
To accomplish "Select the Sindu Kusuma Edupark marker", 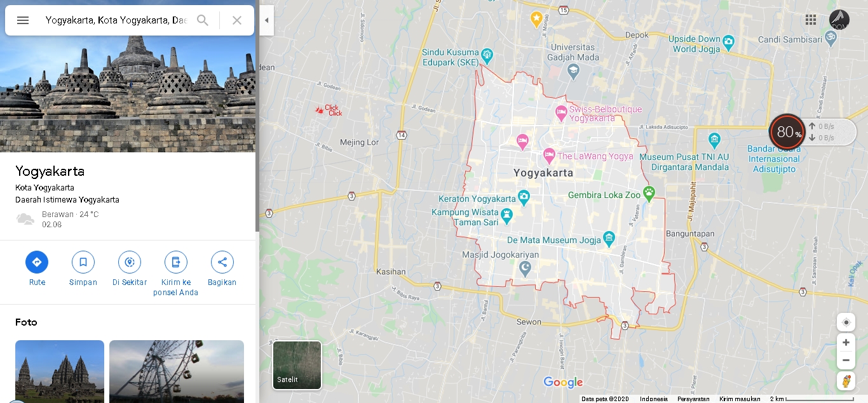I will point(487,55).
